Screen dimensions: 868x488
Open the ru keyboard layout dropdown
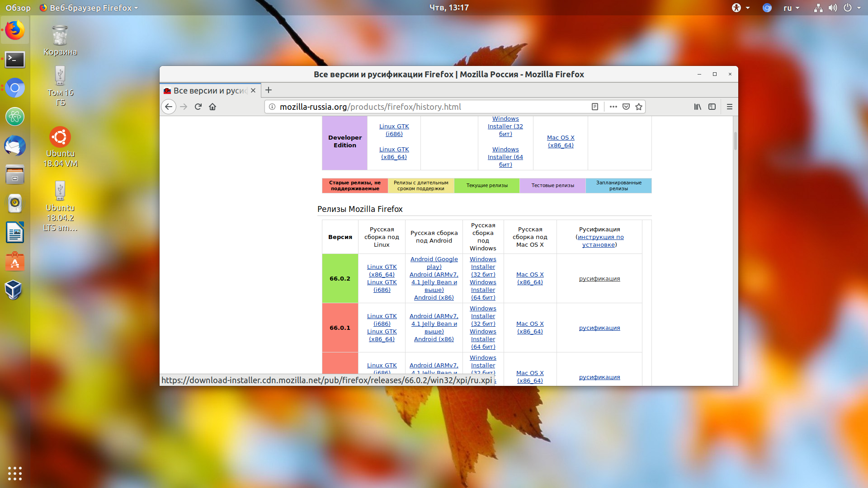click(792, 8)
